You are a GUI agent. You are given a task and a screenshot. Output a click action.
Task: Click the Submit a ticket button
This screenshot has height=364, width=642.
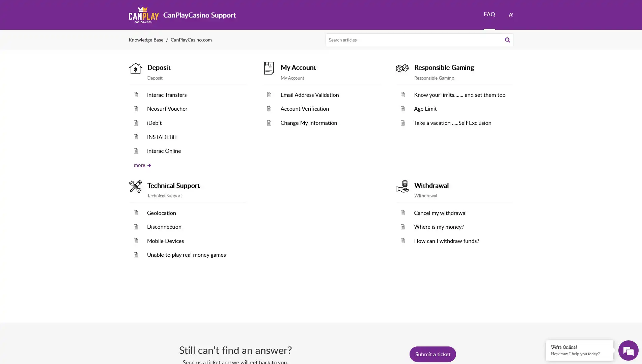click(x=432, y=354)
